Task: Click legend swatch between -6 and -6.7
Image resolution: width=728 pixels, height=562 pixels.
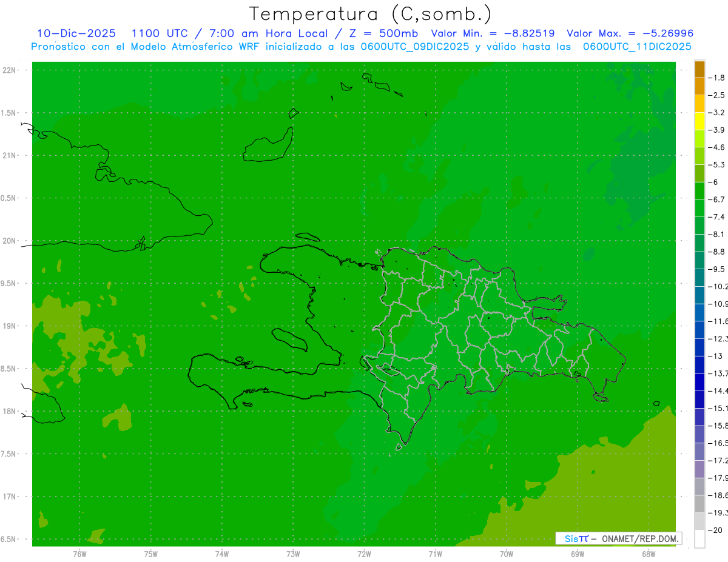Action: click(x=699, y=191)
